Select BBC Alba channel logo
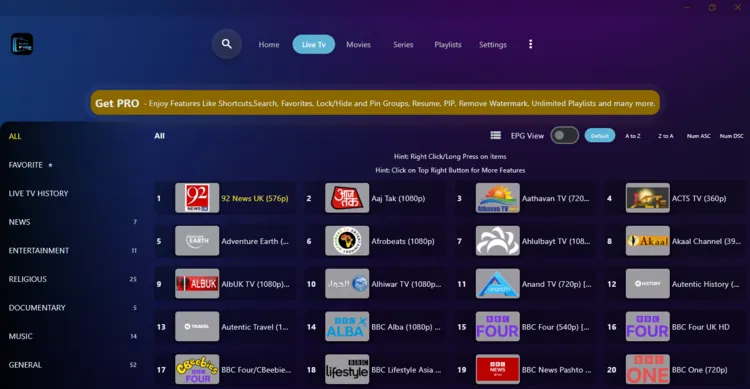 pos(347,326)
